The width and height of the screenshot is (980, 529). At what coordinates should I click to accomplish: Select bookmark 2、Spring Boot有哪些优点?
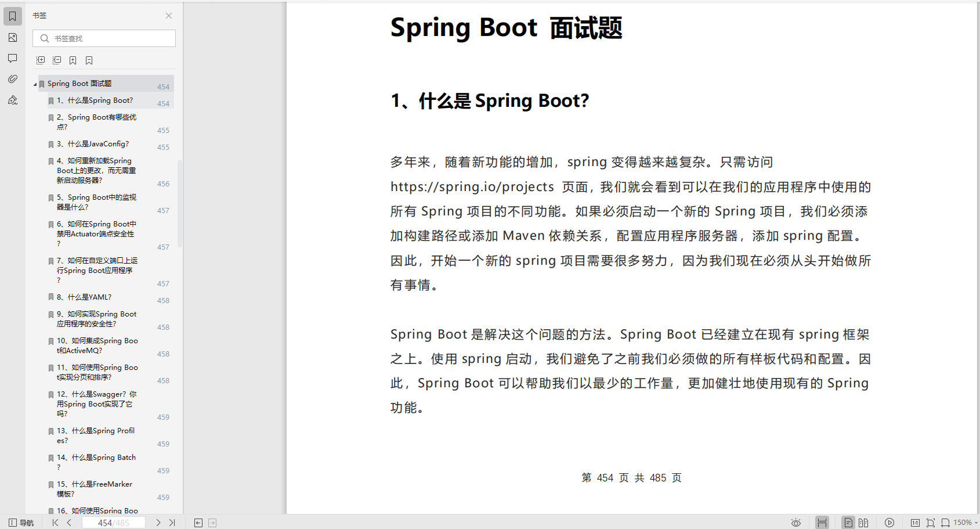96,122
